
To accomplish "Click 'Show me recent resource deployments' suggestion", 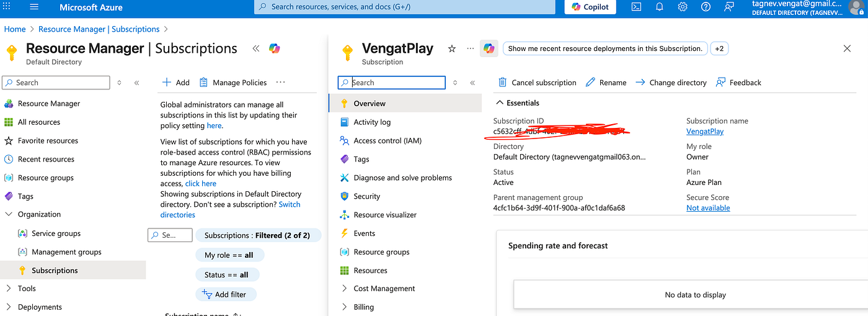I will 605,48.
